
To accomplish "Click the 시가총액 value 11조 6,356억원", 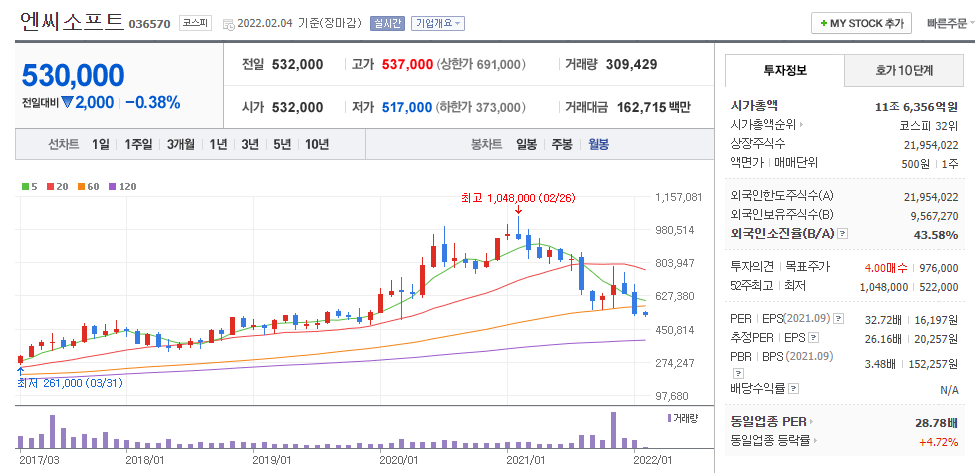I will click(916, 106).
